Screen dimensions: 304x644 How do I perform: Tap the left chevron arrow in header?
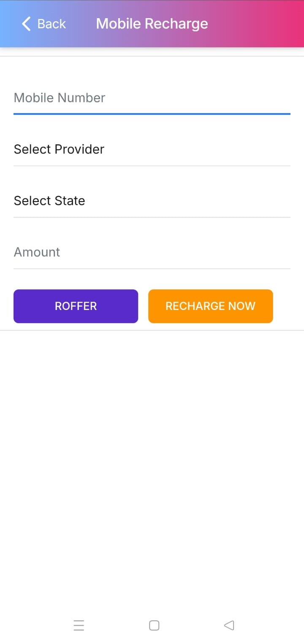point(26,24)
